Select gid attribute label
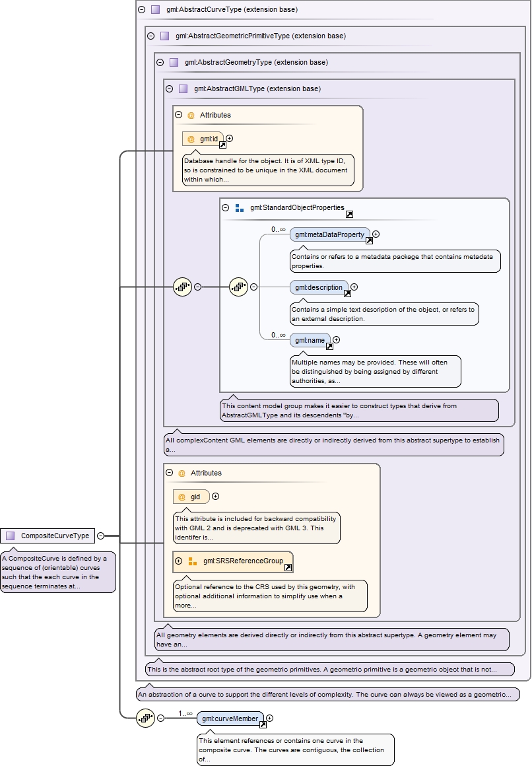 pos(195,497)
